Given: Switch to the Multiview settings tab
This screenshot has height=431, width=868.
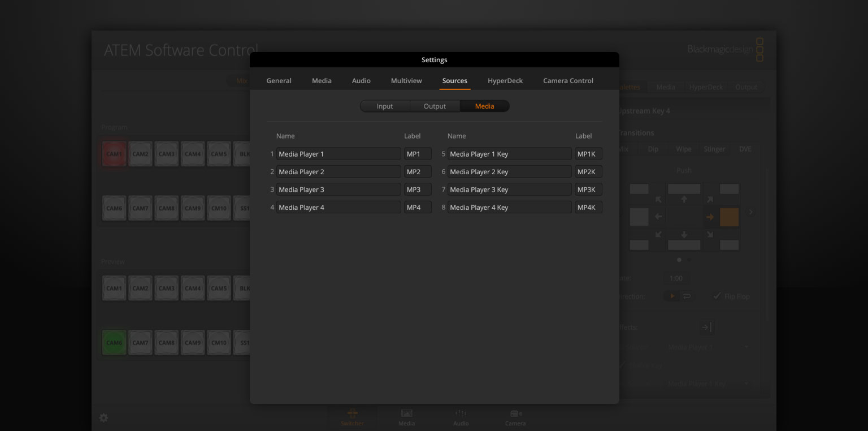Looking at the screenshot, I should pyautogui.click(x=406, y=81).
